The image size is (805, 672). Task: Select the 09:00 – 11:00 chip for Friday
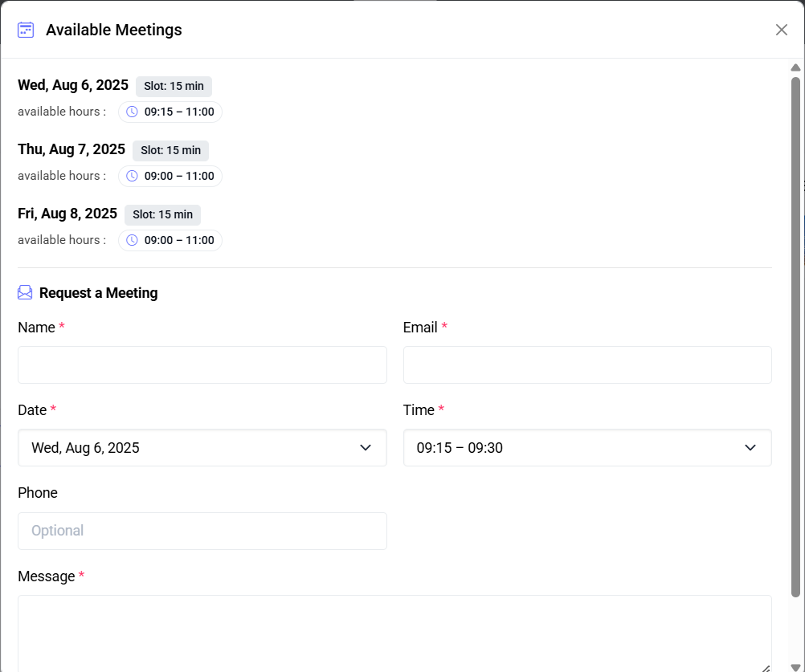click(x=170, y=240)
